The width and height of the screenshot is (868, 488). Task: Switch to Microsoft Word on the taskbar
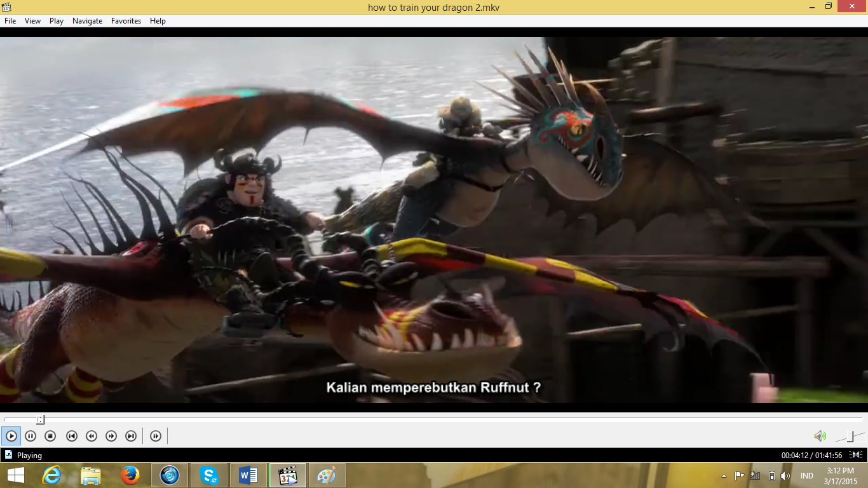(x=248, y=475)
